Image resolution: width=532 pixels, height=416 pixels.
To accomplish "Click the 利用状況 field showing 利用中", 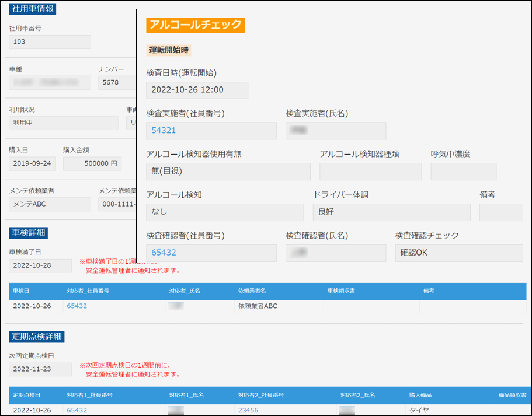I will [64, 123].
